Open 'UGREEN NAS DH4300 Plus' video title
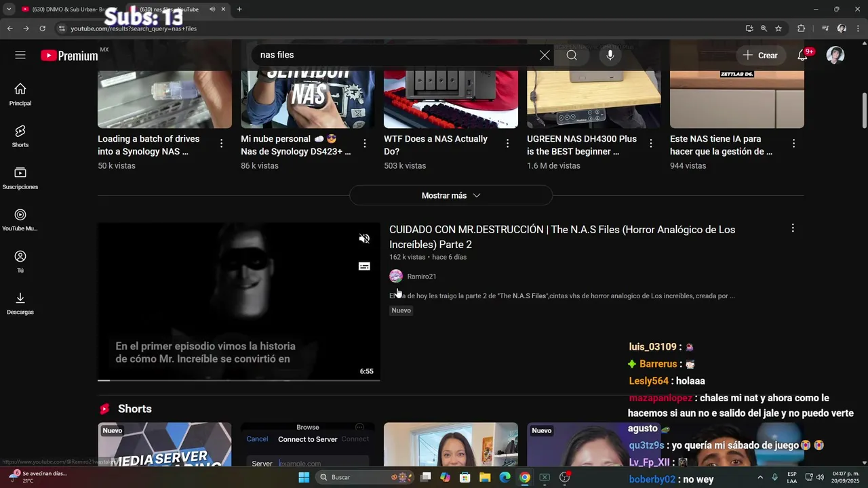The height and width of the screenshot is (488, 868). click(x=582, y=145)
